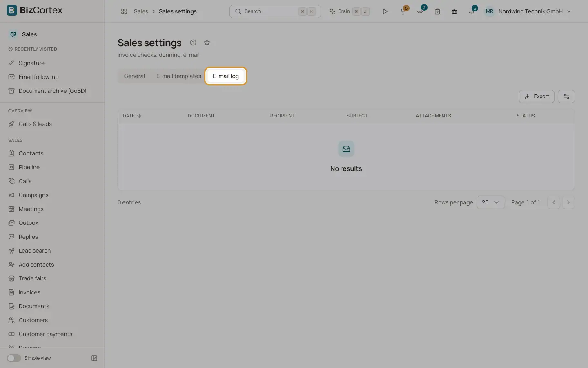
Task: Go to next page of results
Action: [x=568, y=202]
